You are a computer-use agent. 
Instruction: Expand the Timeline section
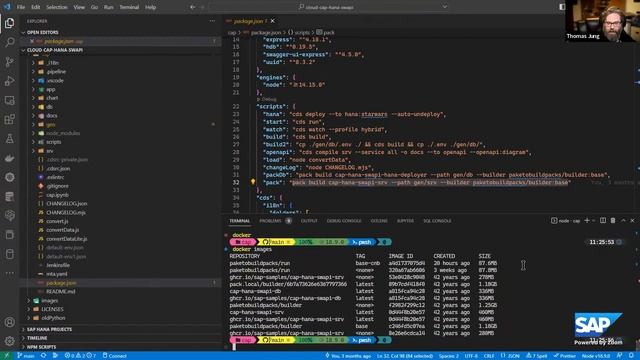tap(121, 338)
